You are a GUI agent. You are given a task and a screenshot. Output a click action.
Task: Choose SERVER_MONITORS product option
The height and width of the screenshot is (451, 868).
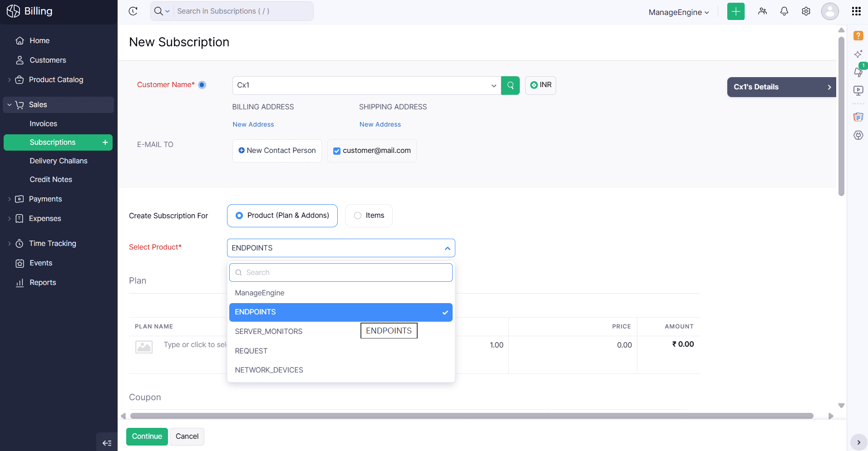341,332
